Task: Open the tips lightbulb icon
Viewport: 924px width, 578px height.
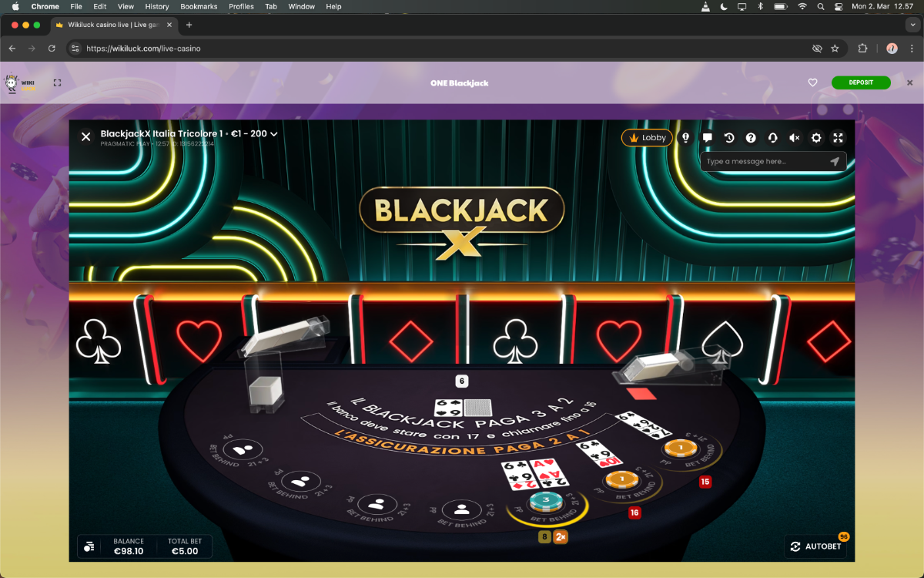Action: 686,138
